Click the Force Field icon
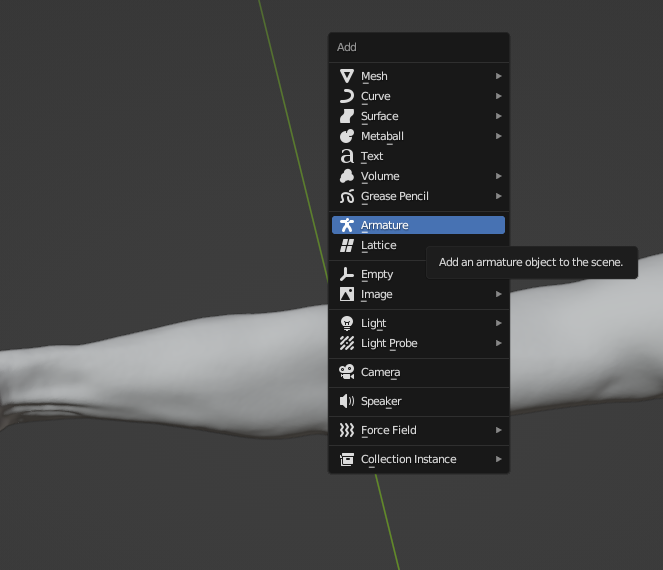The image size is (663, 570). click(x=347, y=430)
